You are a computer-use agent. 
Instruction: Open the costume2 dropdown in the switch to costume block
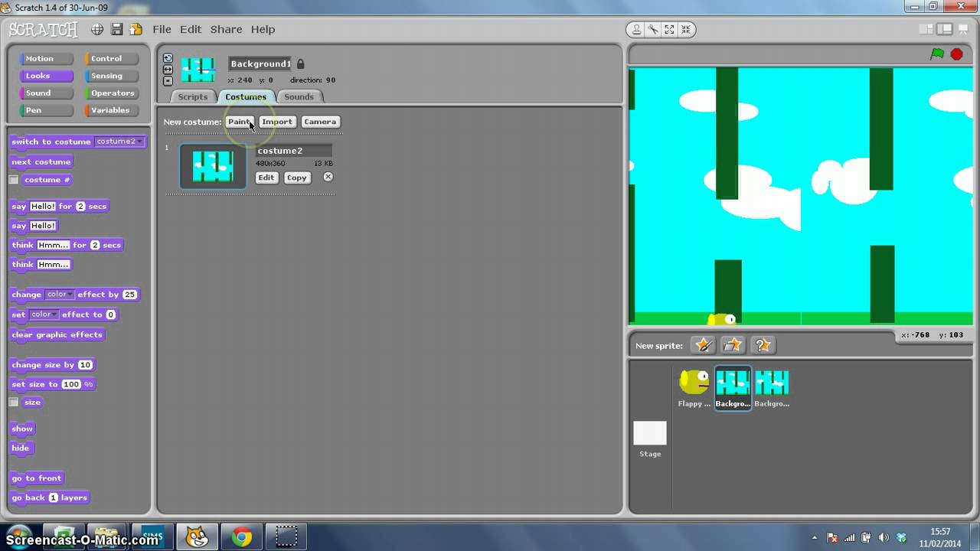[119, 142]
